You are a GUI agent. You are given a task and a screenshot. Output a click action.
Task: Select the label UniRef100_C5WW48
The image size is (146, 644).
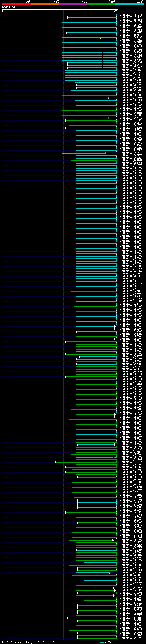131,65
